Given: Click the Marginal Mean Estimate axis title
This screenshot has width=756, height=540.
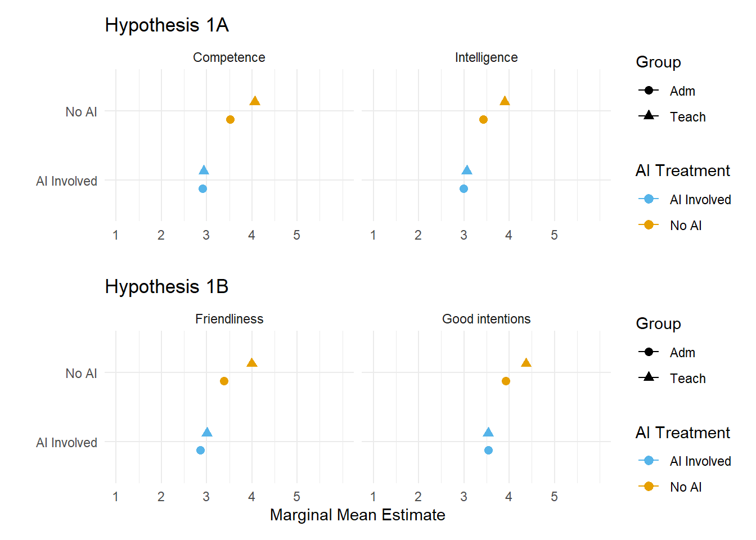Looking at the screenshot, I should (x=357, y=515).
